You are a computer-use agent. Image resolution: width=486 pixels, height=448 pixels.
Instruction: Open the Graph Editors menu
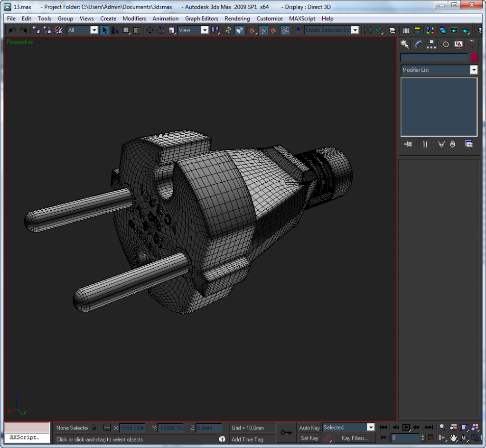pos(202,19)
